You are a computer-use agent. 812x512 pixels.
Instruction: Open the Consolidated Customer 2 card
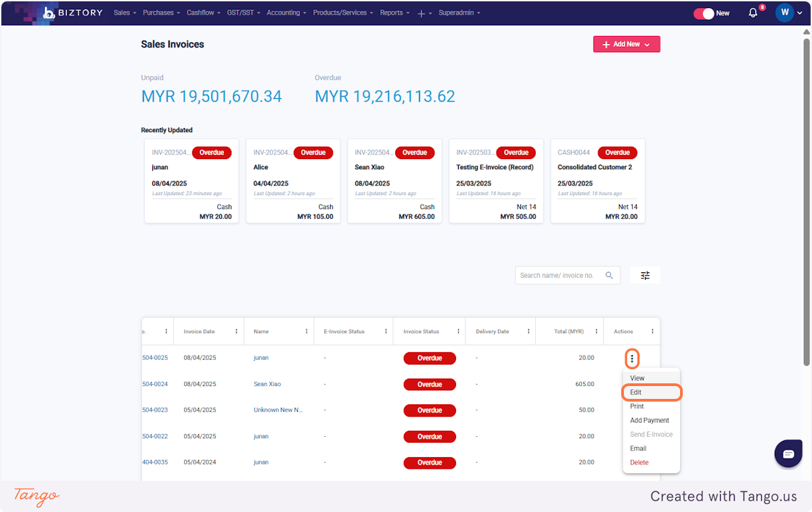click(597, 181)
